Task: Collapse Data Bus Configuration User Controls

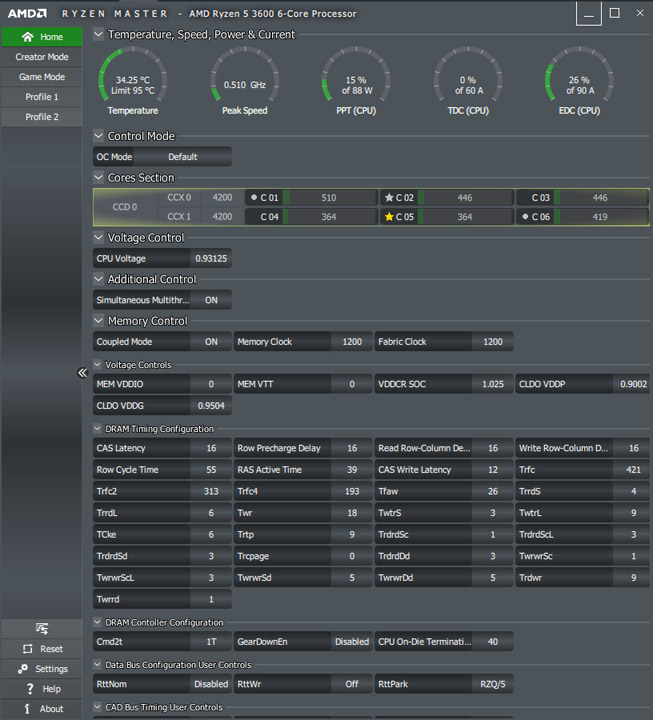Action: pos(97,664)
